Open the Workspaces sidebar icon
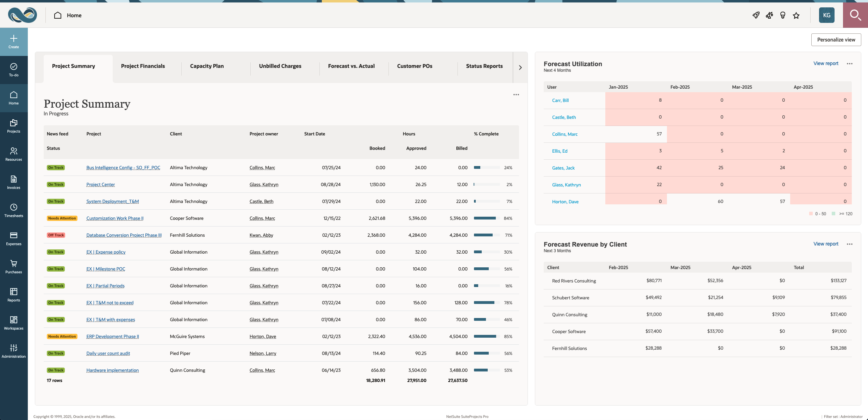The height and width of the screenshot is (420, 868). tap(14, 323)
